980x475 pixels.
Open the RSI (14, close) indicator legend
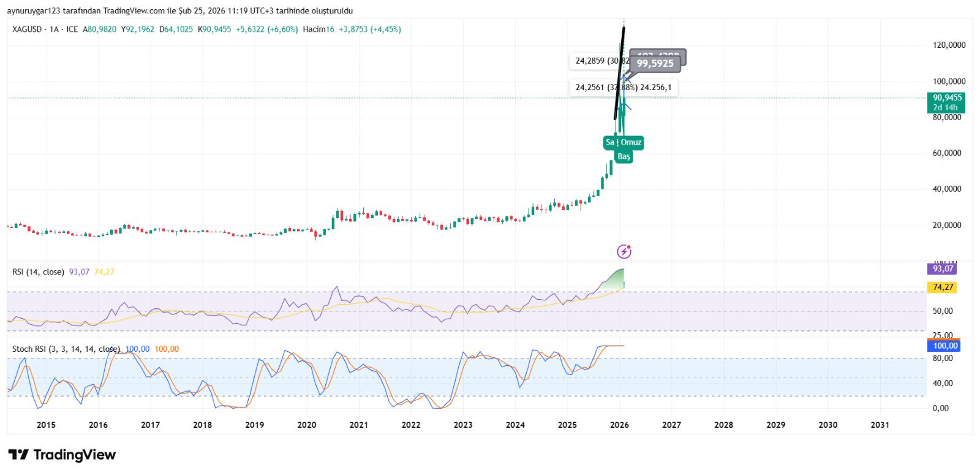coord(38,272)
